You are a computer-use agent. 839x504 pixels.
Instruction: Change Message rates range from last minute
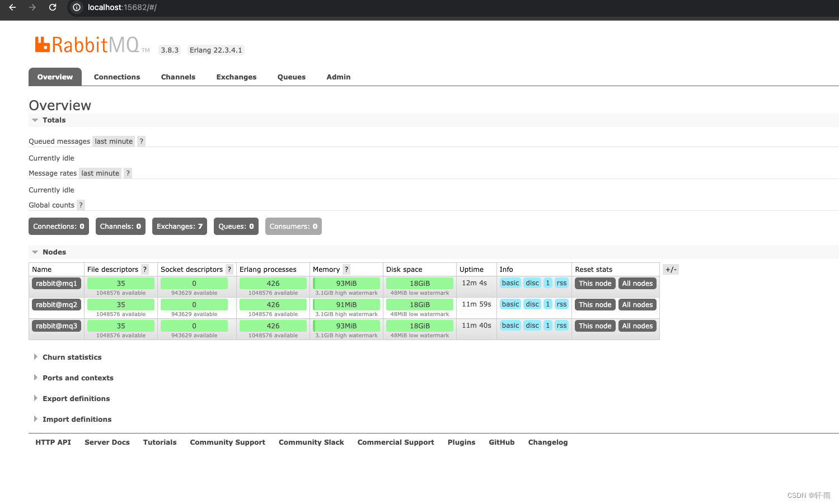[100, 173]
